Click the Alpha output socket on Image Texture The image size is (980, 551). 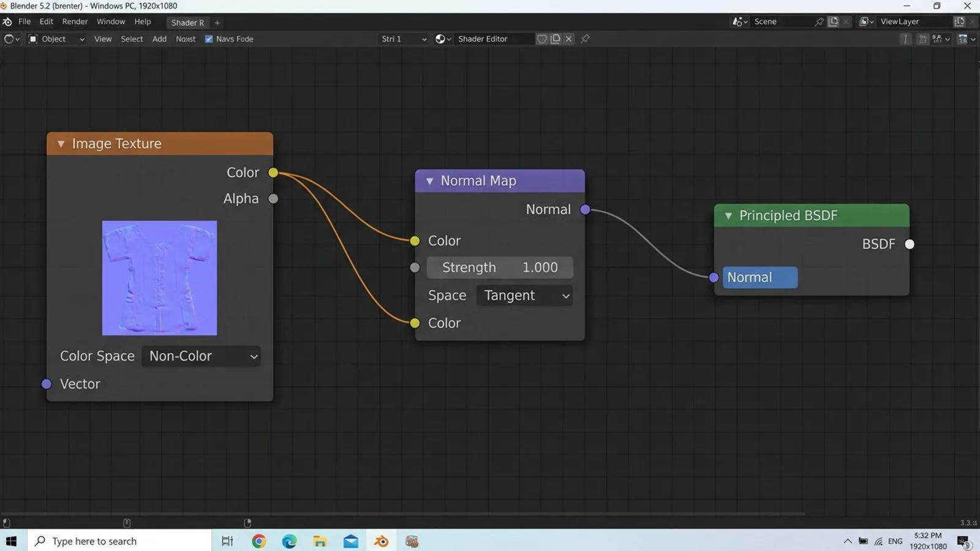[273, 198]
